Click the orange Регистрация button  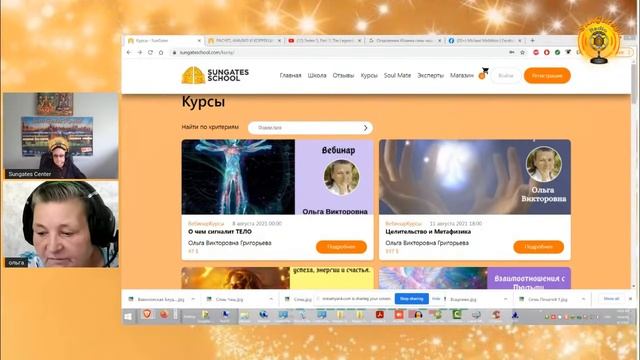pos(547,76)
